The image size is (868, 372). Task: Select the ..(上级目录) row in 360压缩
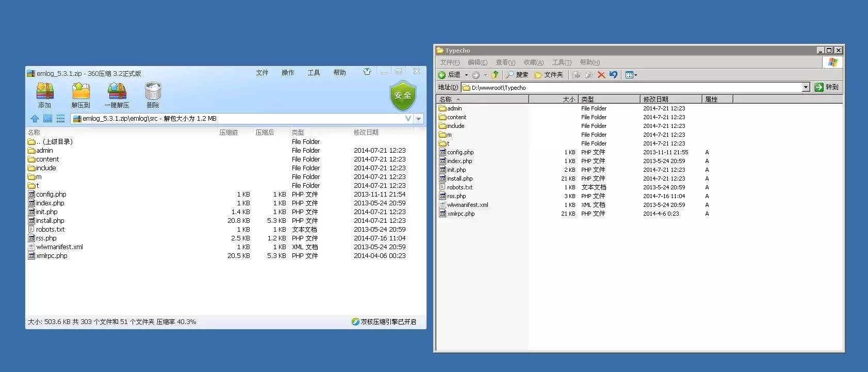click(225, 142)
